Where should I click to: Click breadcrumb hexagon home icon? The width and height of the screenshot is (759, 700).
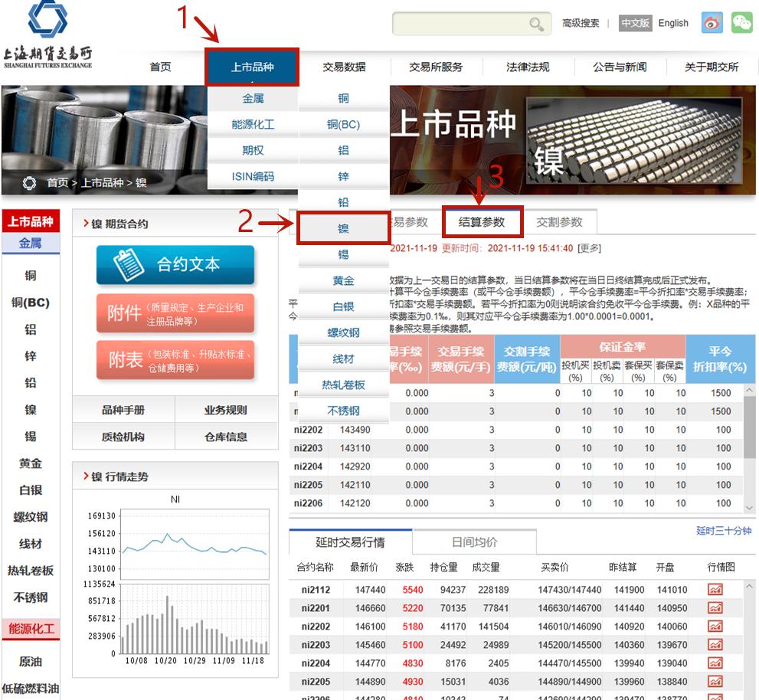[x=30, y=183]
